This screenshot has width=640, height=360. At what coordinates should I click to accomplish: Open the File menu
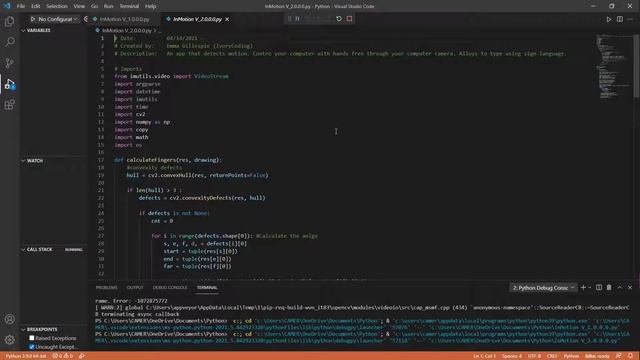point(21,6)
